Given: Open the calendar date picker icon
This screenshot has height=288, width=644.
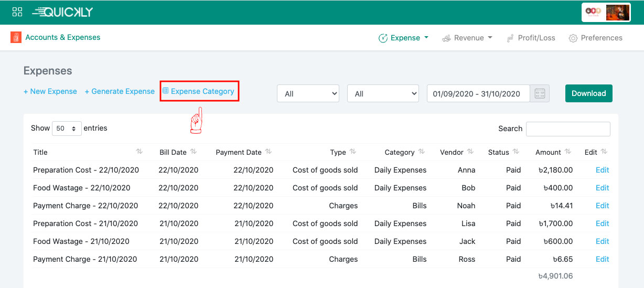Looking at the screenshot, I should pyautogui.click(x=540, y=93).
